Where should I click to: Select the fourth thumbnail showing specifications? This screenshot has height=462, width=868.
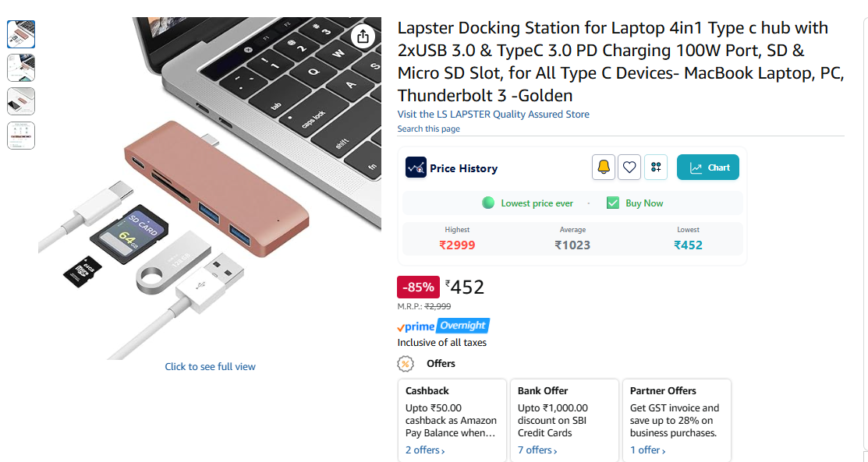click(x=21, y=136)
